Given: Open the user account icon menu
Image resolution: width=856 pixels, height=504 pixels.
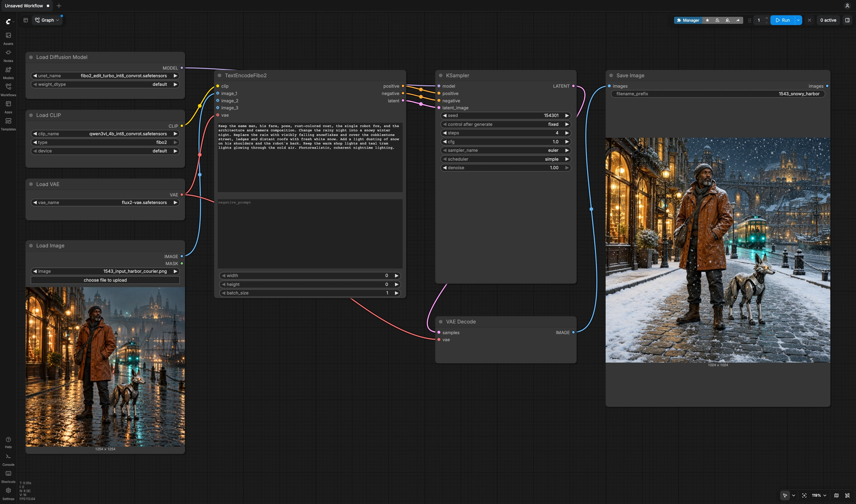Looking at the screenshot, I should coord(847,6).
